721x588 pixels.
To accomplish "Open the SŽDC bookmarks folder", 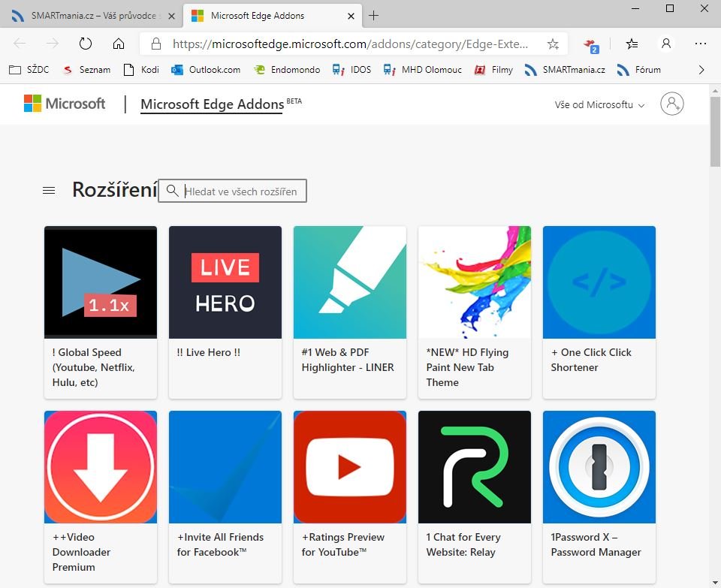I will (x=29, y=70).
